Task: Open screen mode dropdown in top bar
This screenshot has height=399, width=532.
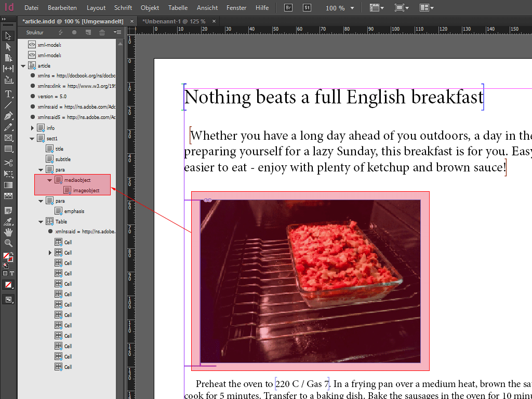Action: tap(402, 7)
